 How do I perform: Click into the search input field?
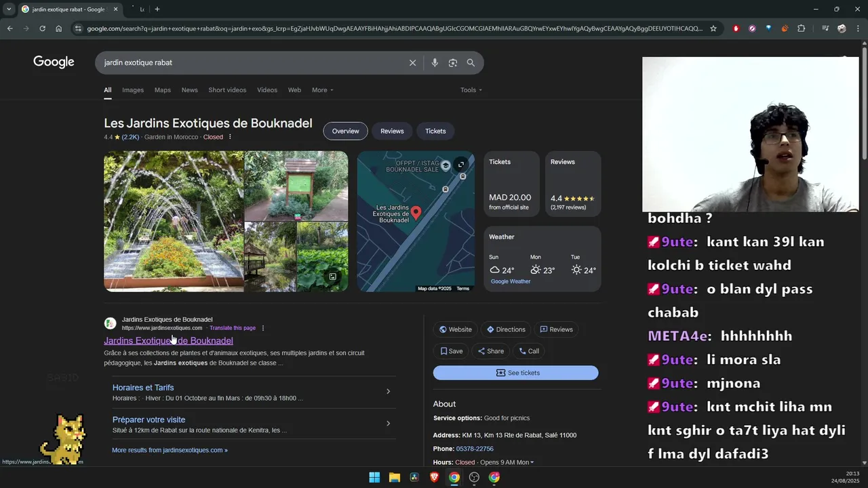coord(251,62)
